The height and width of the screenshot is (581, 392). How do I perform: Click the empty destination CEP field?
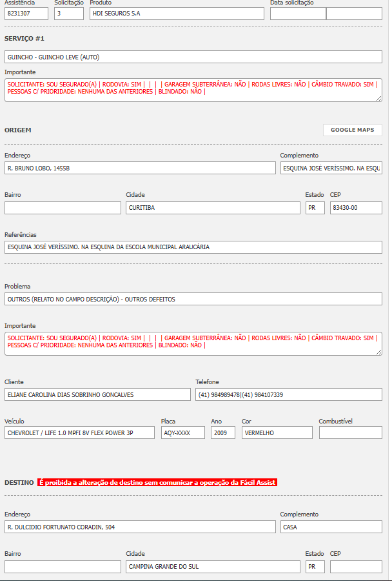tap(356, 567)
